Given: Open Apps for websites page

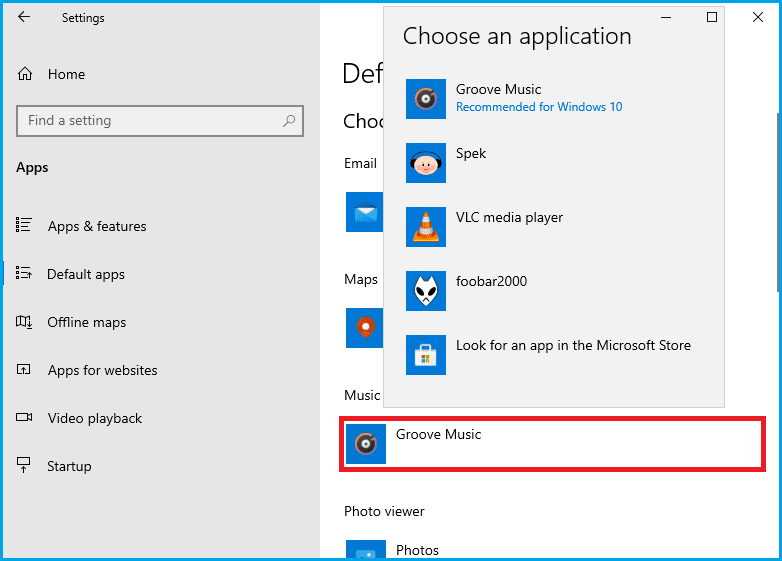Looking at the screenshot, I should pos(102,370).
